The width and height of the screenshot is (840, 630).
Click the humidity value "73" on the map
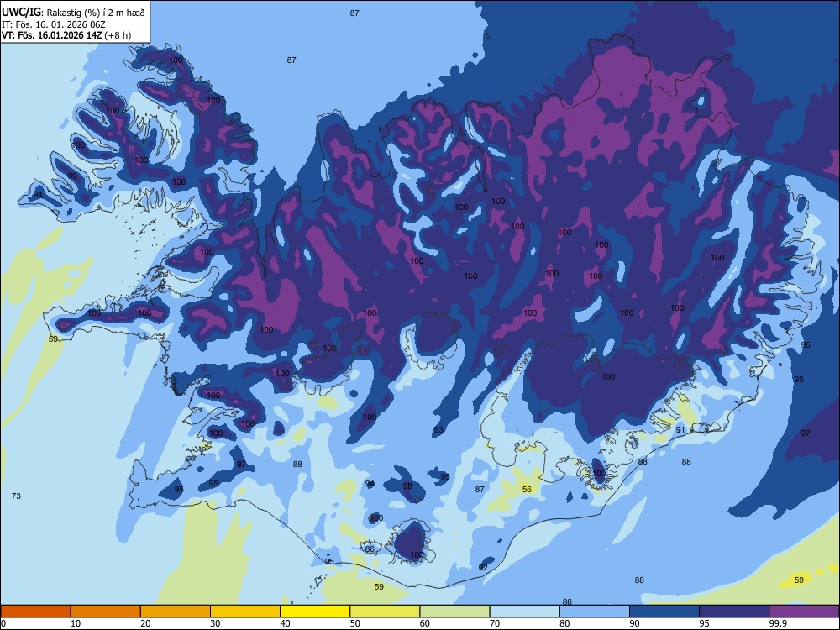pos(16,496)
